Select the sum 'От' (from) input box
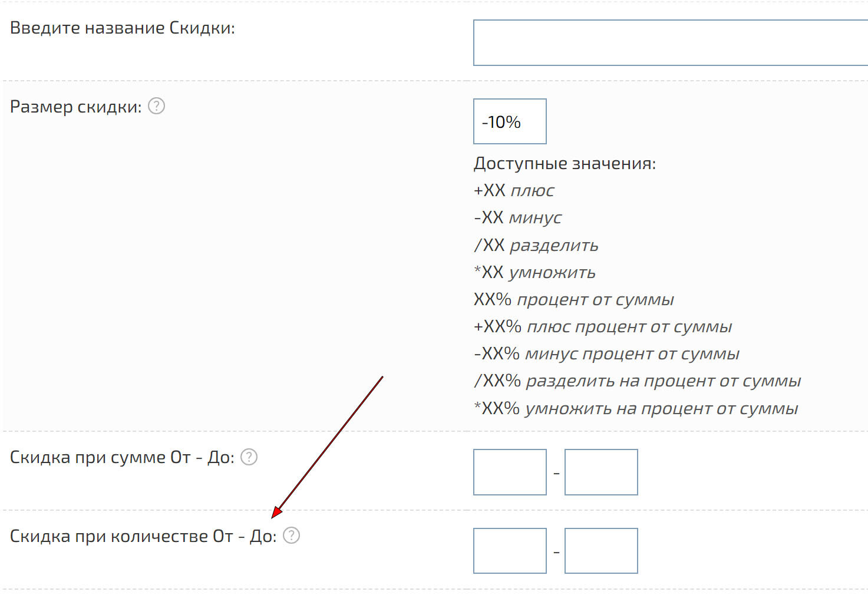 point(510,472)
